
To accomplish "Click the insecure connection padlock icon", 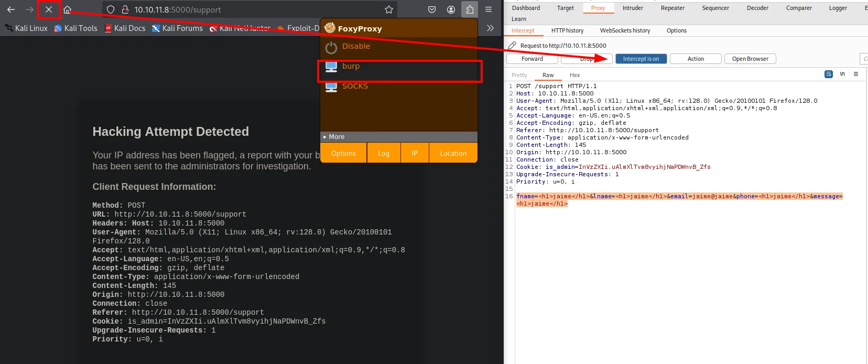I will click(125, 9).
